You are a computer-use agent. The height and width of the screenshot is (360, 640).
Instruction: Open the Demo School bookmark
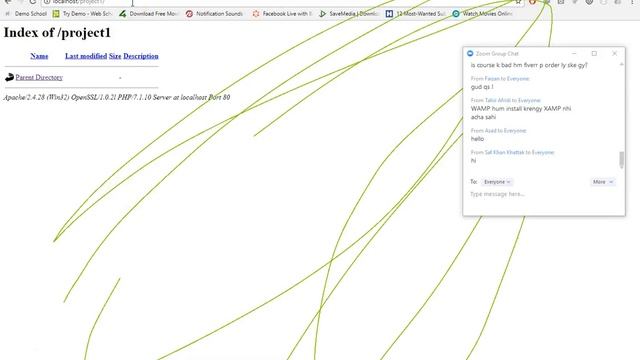pyautogui.click(x=26, y=14)
